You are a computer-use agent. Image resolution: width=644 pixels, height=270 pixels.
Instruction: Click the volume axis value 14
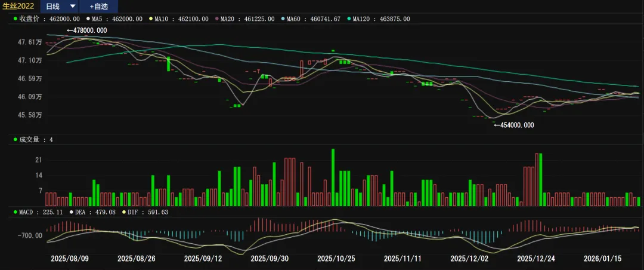(39, 176)
